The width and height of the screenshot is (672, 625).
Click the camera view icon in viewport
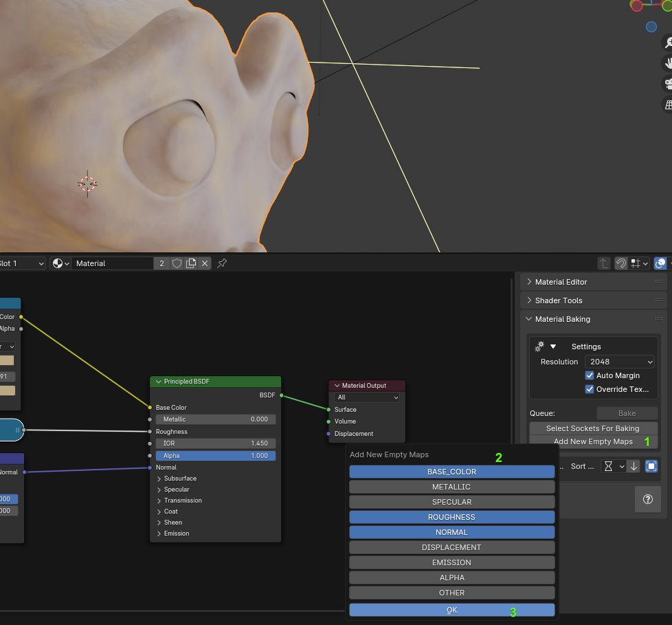point(667,84)
